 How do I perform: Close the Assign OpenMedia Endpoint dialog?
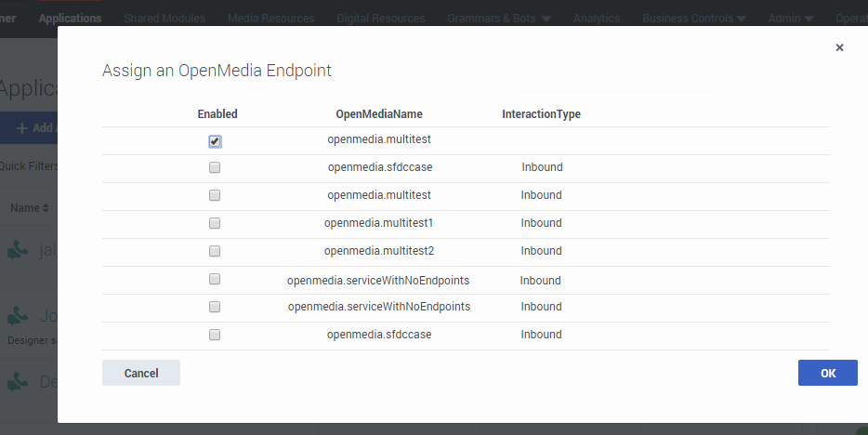839,47
